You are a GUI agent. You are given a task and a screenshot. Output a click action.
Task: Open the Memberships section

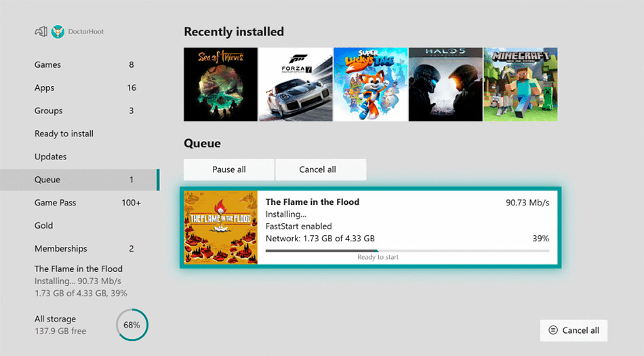click(80, 248)
